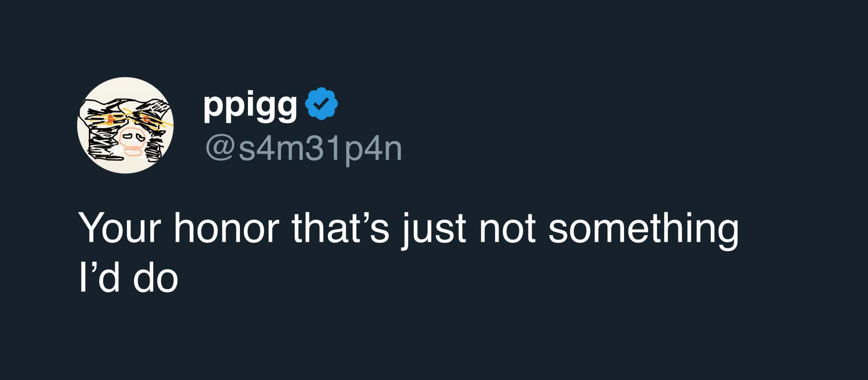Select the word "something" in the tweet
This screenshot has width=868, height=380.
click(643, 230)
